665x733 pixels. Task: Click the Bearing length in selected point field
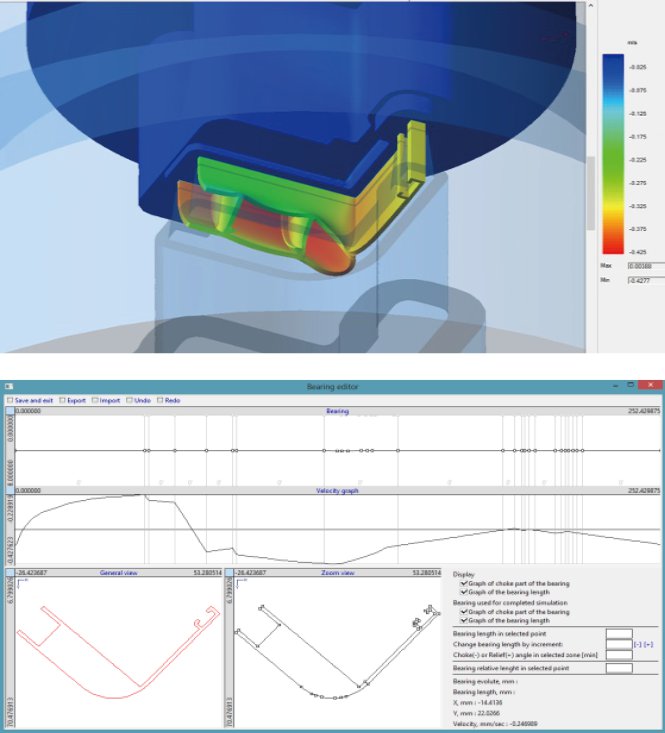coord(619,634)
